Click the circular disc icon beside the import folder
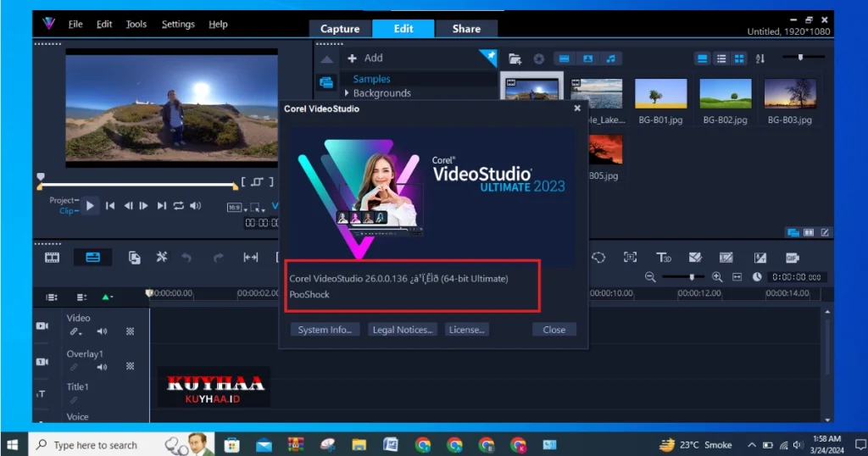Viewport: 868px width, 456px height. tap(538, 58)
